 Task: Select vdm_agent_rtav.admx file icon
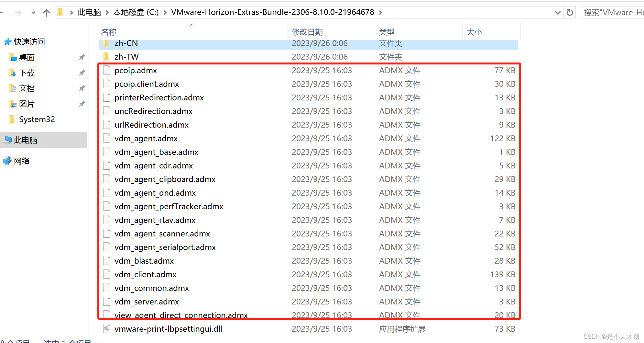106,220
